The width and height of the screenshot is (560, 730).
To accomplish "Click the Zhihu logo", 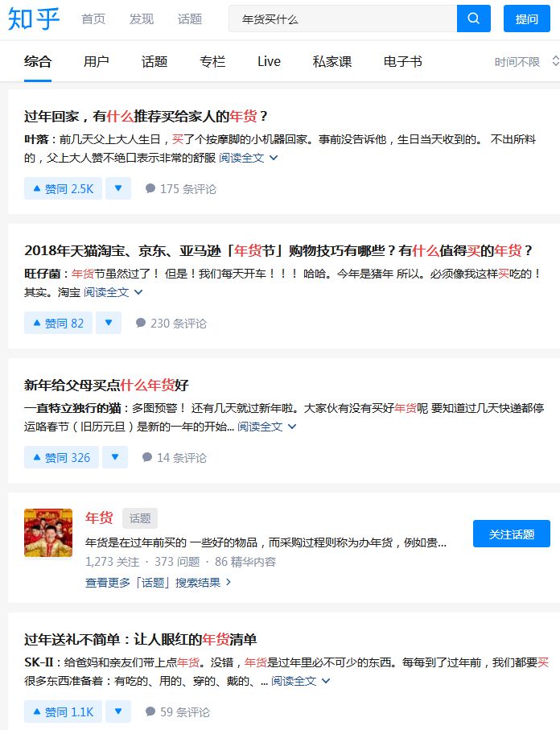I will point(34,19).
